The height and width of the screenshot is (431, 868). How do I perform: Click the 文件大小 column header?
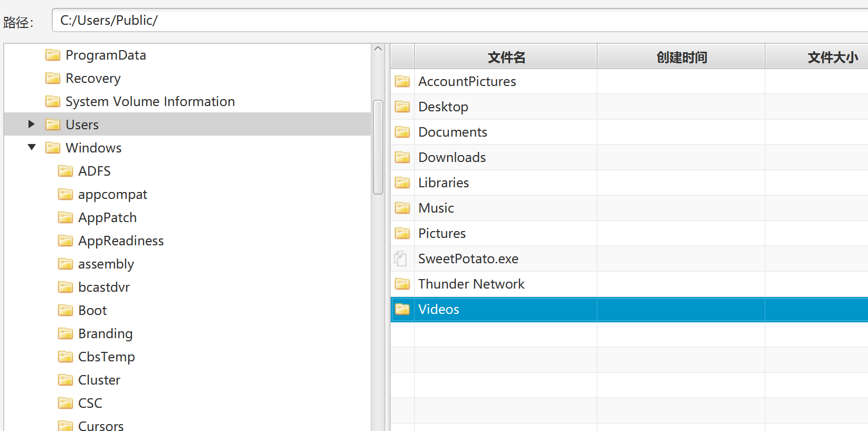click(x=817, y=56)
